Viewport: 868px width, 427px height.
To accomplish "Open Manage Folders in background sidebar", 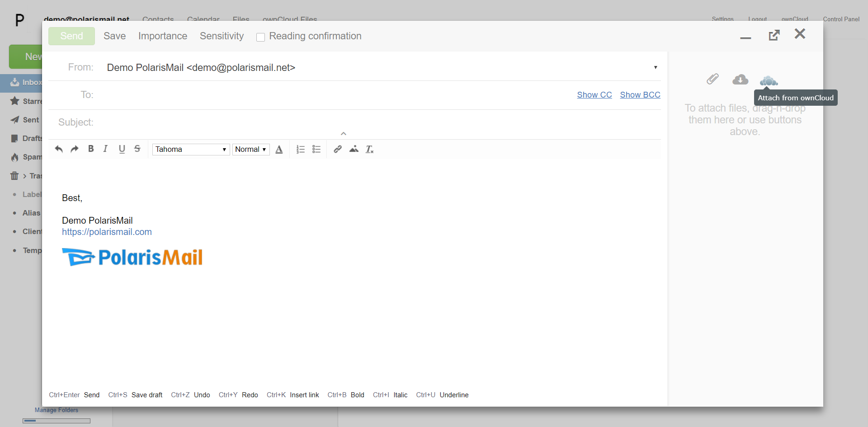I will tap(57, 410).
